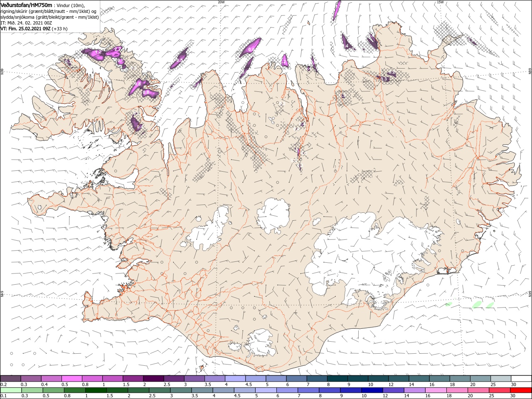Image resolution: width=532 pixels, height=399 pixels.
Task: Click the slate blue swatch labeled 6 in top row
Action: click(x=296, y=378)
